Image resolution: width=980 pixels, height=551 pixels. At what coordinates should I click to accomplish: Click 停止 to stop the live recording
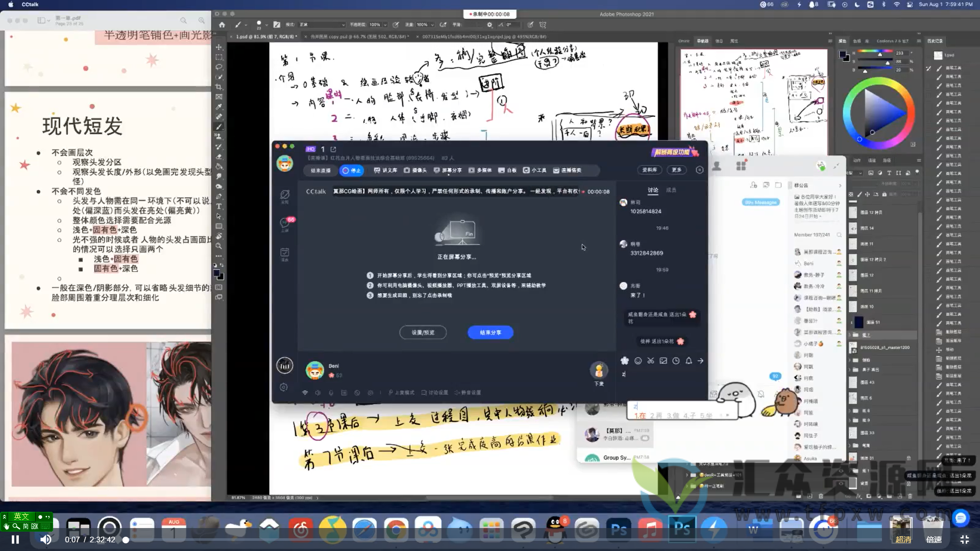[352, 170]
